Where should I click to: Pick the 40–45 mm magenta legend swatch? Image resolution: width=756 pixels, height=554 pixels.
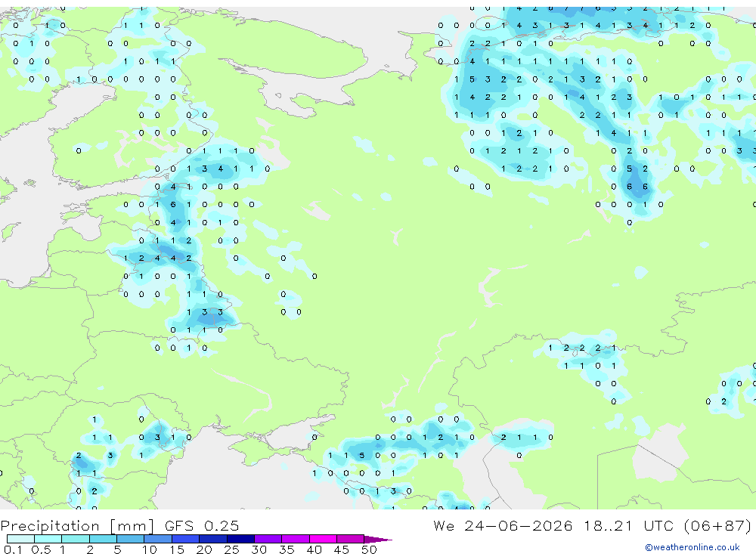click(323, 539)
